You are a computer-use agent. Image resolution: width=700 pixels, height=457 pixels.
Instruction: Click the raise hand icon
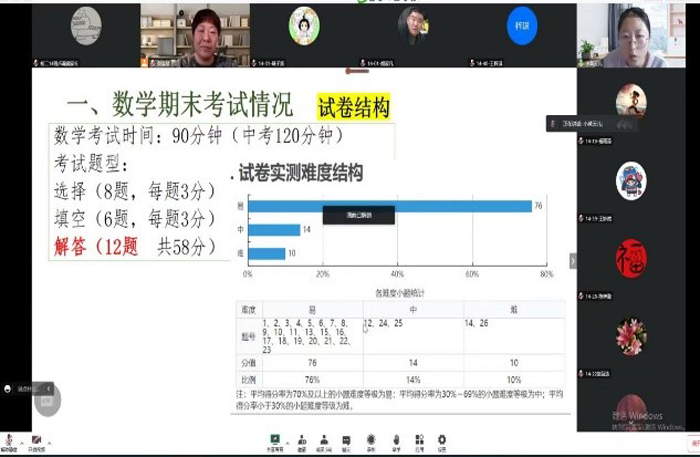click(x=396, y=443)
